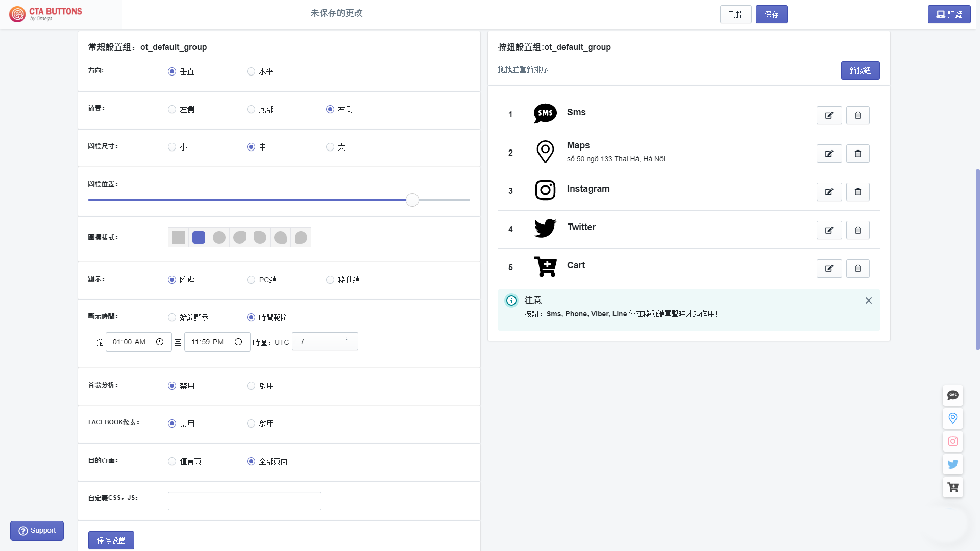Viewport: 980px width, 551px height.
Task: Open the clock picker for the 11:59 PM end time
Action: click(238, 342)
